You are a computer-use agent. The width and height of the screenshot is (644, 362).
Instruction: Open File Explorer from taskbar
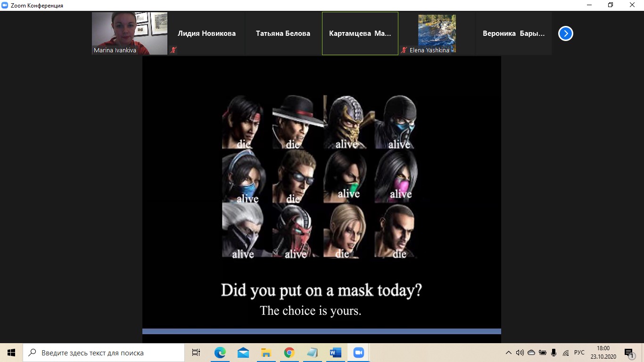pos(266,353)
